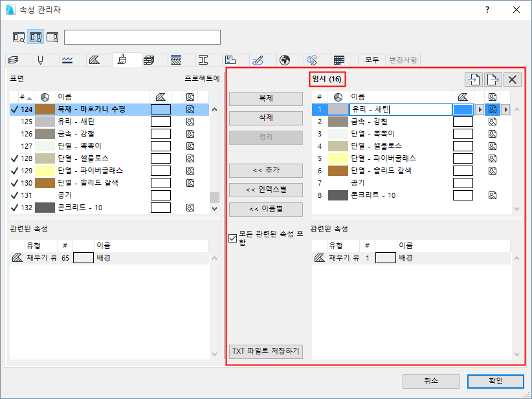This screenshot has height=399, width=532.
Task: Select right list row 2 금속 - 강철
Action: (x=411, y=122)
